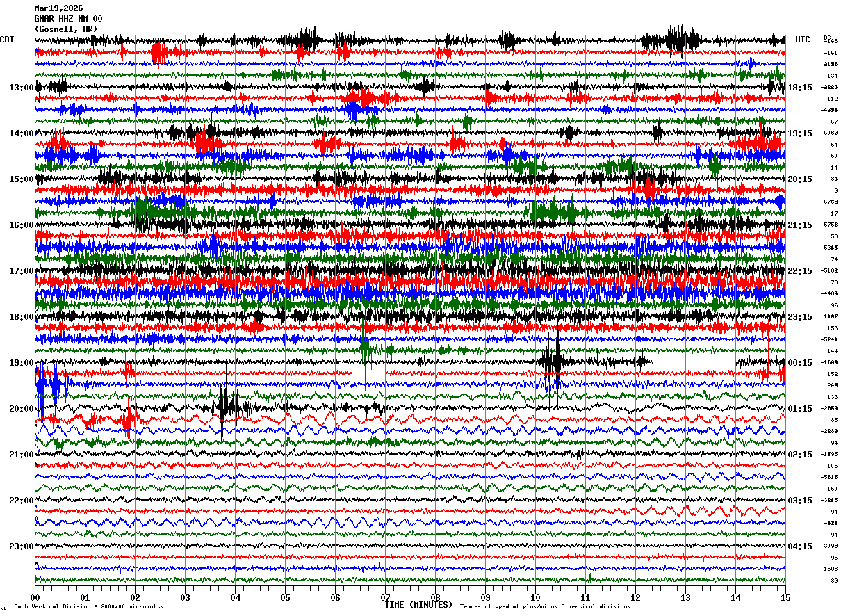Image resolution: width=841 pixels, height=616 pixels.
Task: Click DC offset value -14
Action: coord(832,168)
